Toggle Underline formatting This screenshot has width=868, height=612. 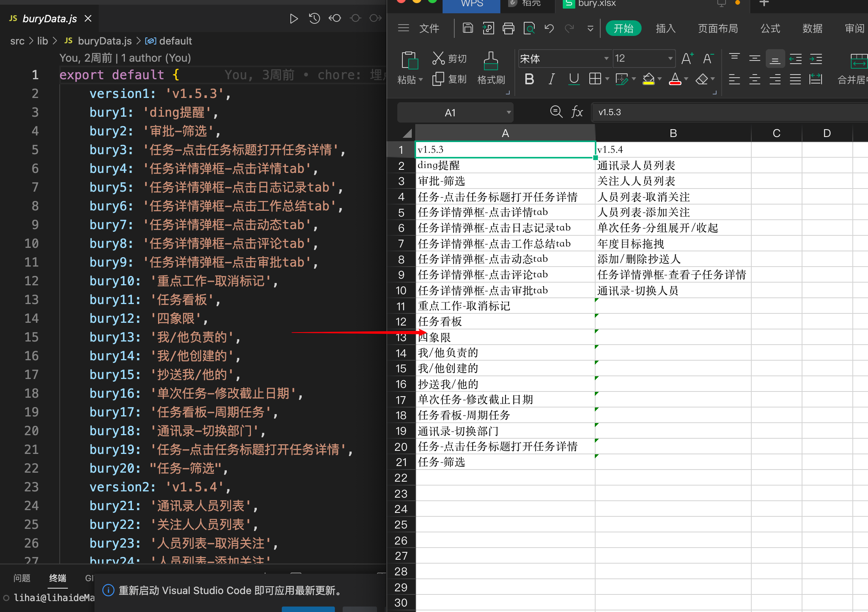point(574,79)
